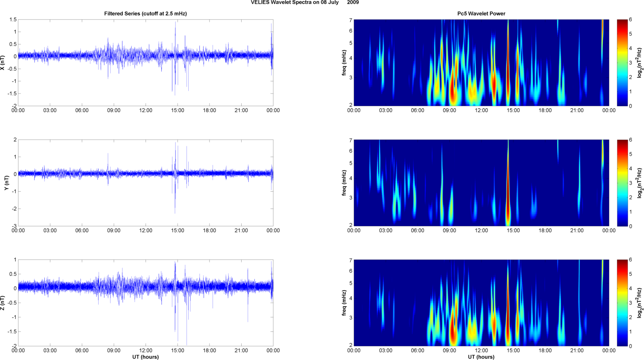
Task: Click the 21:00 tick under the middle spectrogram
Action: [x=577, y=231]
